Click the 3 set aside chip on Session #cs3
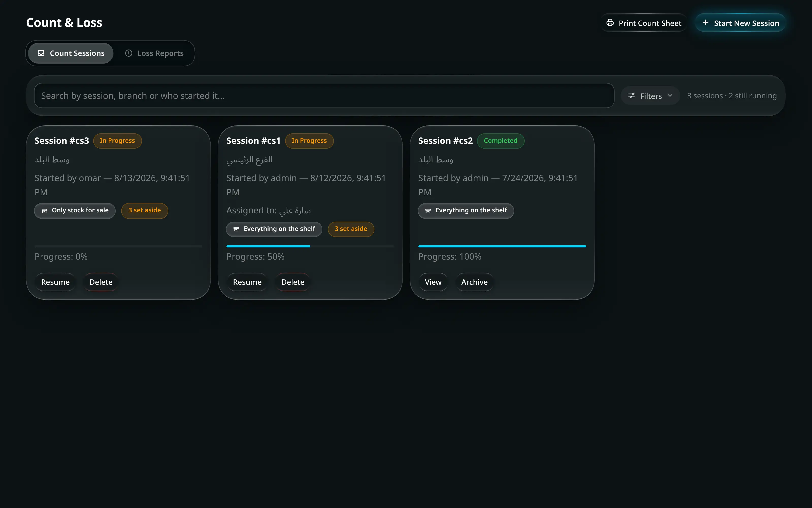 point(145,211)
